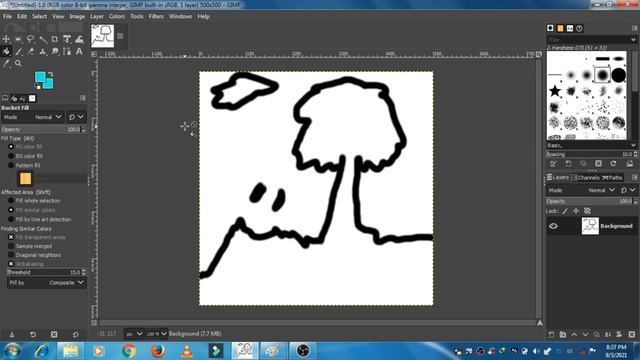
Task: Open the Filters menu
Action: click(156, 16)
